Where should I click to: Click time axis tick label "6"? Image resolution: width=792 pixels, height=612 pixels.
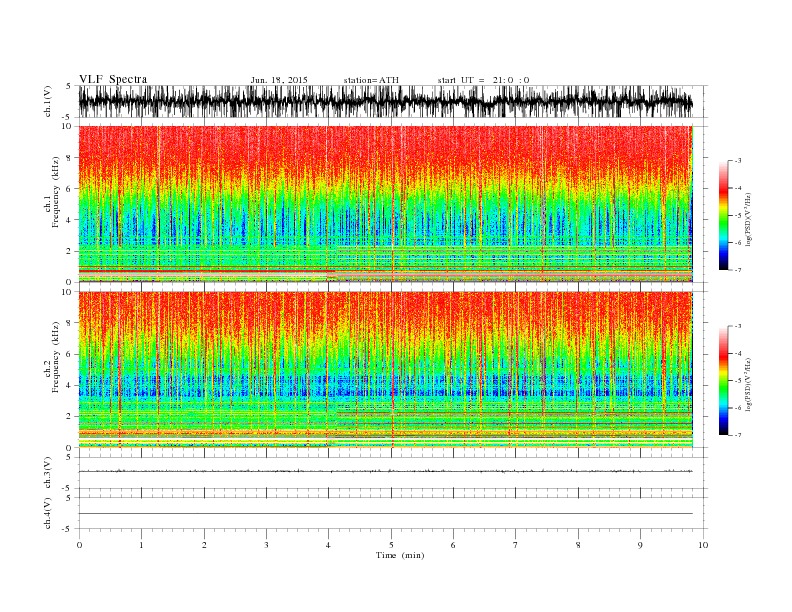(x=453, y=545)
